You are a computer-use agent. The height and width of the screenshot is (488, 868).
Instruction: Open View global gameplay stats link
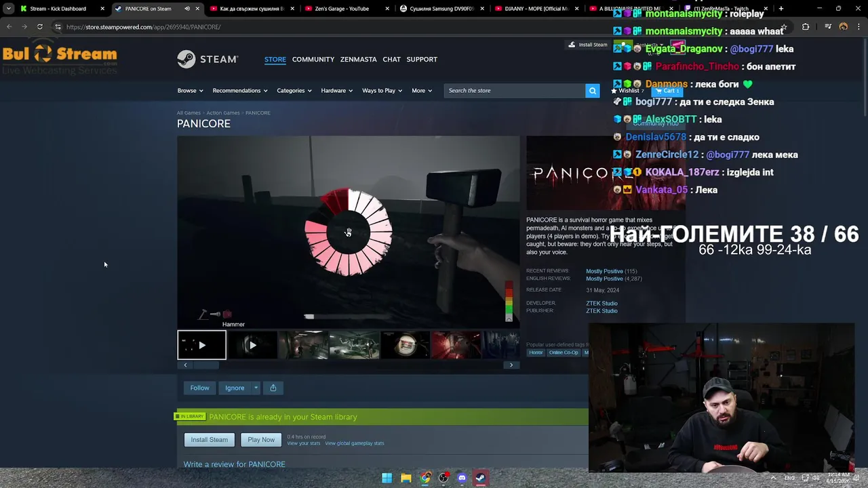[x=355, y=443]
